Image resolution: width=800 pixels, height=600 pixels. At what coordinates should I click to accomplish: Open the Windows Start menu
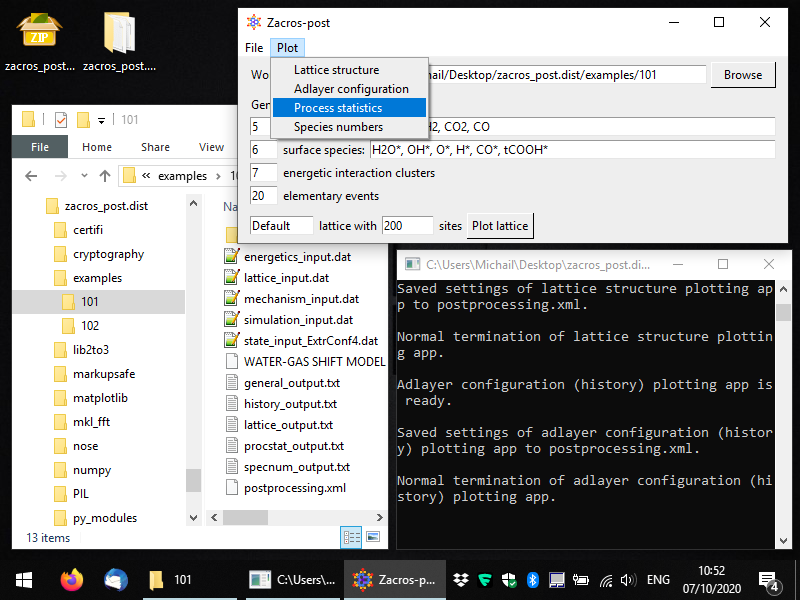tap(24, 579)
